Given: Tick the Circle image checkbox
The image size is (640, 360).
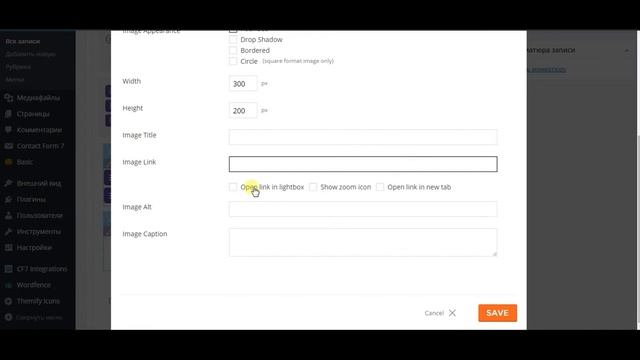Looking at the screenshot, I should point(233,61).
